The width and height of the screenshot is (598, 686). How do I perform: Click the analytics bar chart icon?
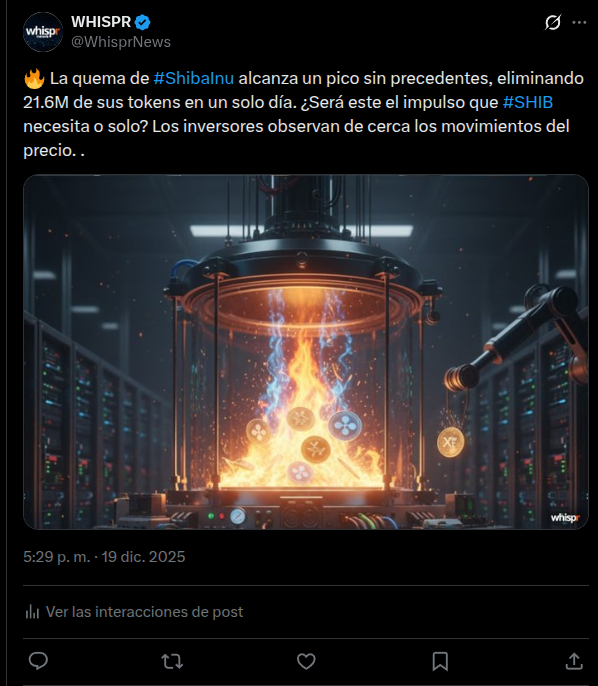pyautogui.click(x=32, y=612)
